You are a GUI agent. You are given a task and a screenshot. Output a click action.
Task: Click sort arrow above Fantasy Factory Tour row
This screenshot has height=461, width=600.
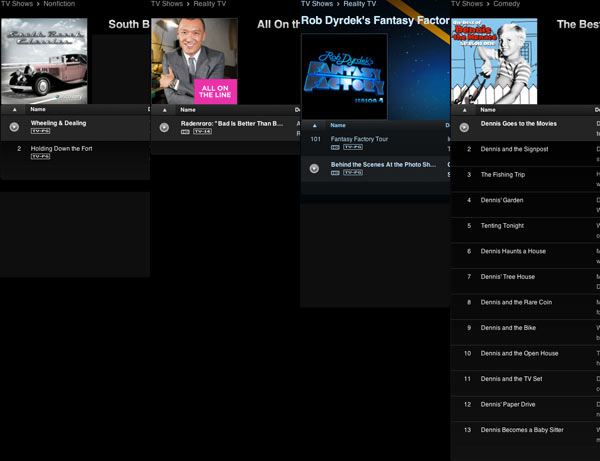(x=314, y=126)
